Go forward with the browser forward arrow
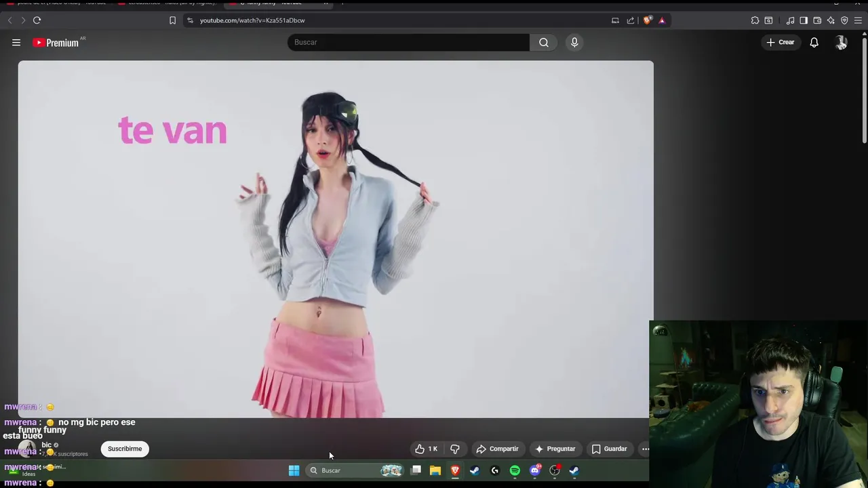This screenshot has height=488, width=868. click(x=23, y=20)
